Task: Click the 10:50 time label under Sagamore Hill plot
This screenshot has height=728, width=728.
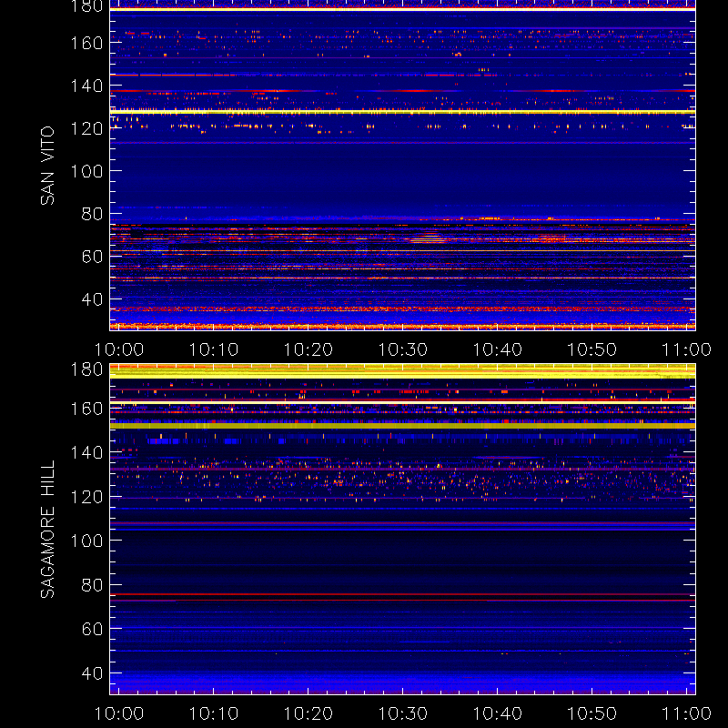Action: 592,713
